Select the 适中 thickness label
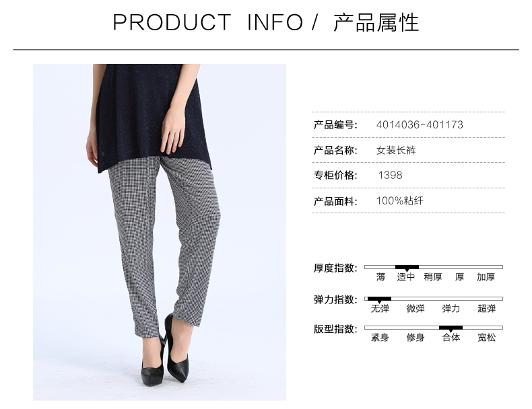This screenshot has height=409, width=532. coord(406,277)
